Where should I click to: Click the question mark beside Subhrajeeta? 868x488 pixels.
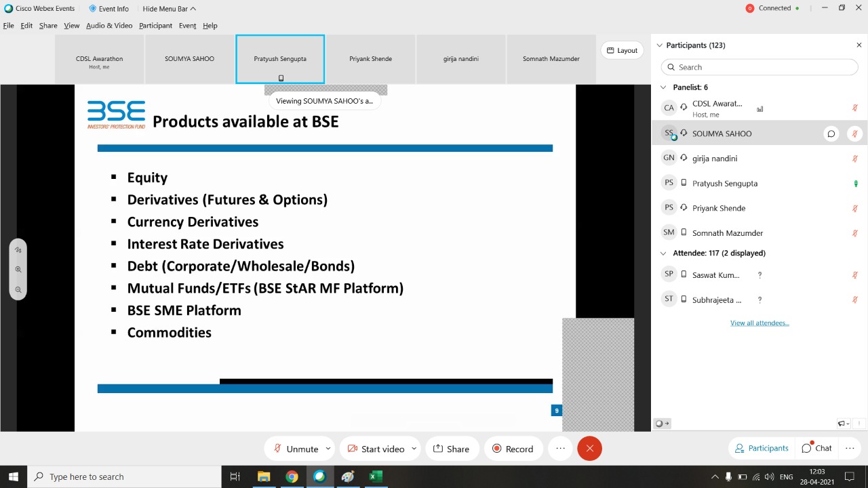tap(759, 300)
